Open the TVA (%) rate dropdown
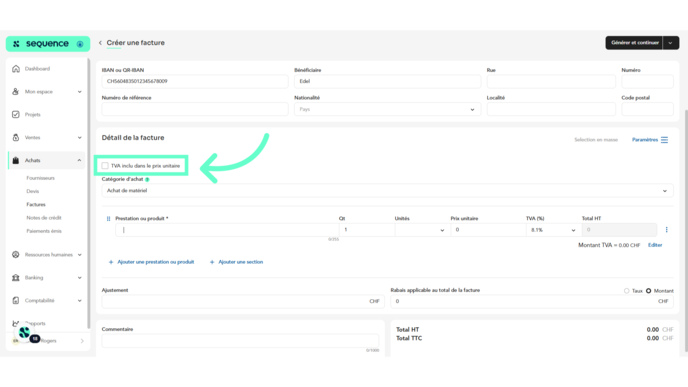This screenshot has width=688, height=387. [553, 230]
